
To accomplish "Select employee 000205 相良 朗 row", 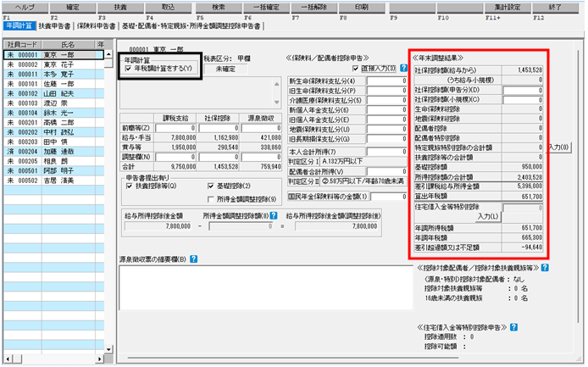I will tap(53, 161).
